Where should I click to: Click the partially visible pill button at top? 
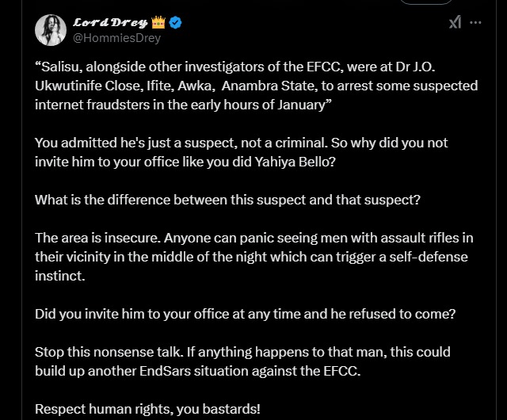coord(426,2)
